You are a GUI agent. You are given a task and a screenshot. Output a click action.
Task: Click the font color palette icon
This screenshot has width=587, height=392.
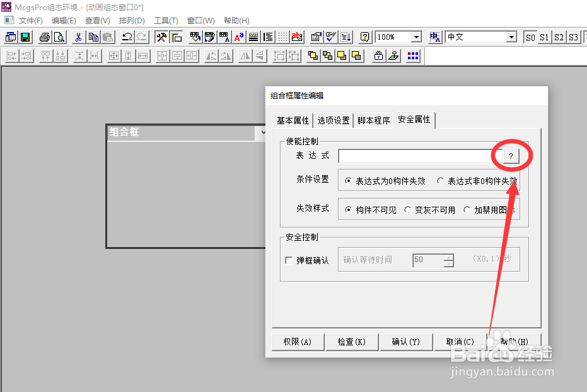pos(224,37)
